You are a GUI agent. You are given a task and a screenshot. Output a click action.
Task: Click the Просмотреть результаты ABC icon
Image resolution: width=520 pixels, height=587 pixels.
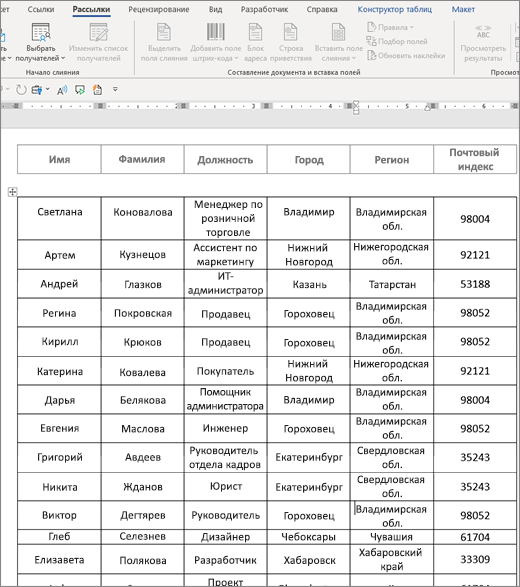483,32
